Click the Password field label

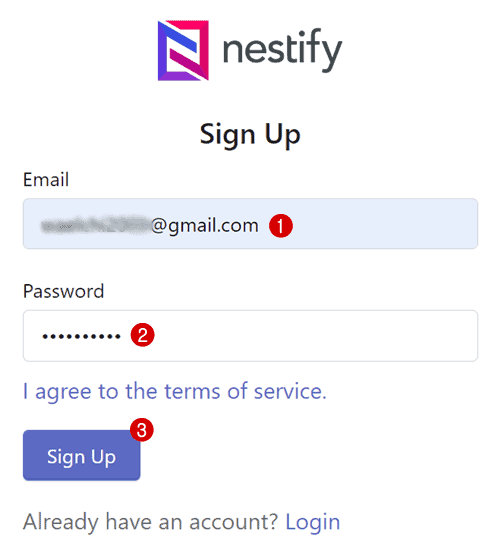click(63, 291)
